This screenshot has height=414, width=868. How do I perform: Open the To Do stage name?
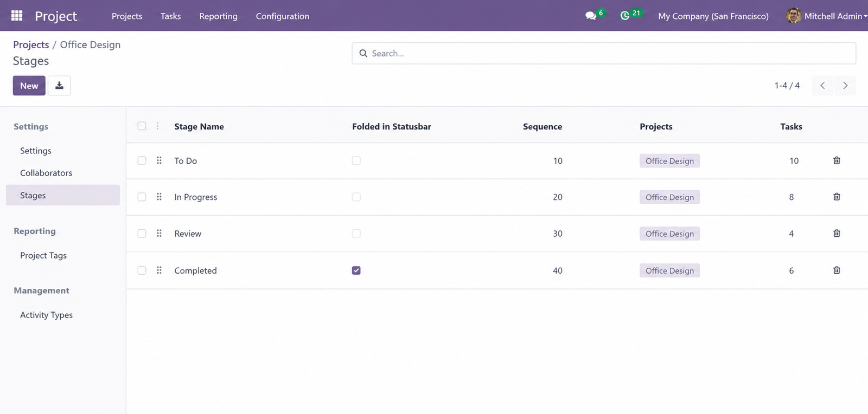click(x=186, y=161)
